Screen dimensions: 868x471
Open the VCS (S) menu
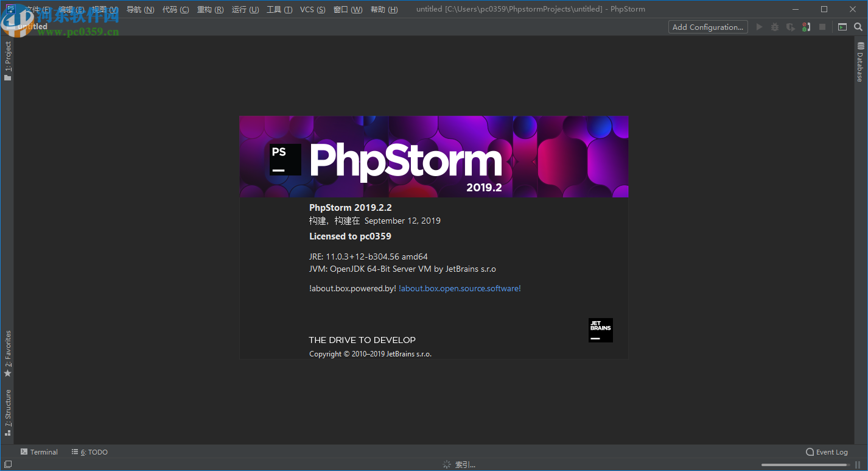[313, 9]
